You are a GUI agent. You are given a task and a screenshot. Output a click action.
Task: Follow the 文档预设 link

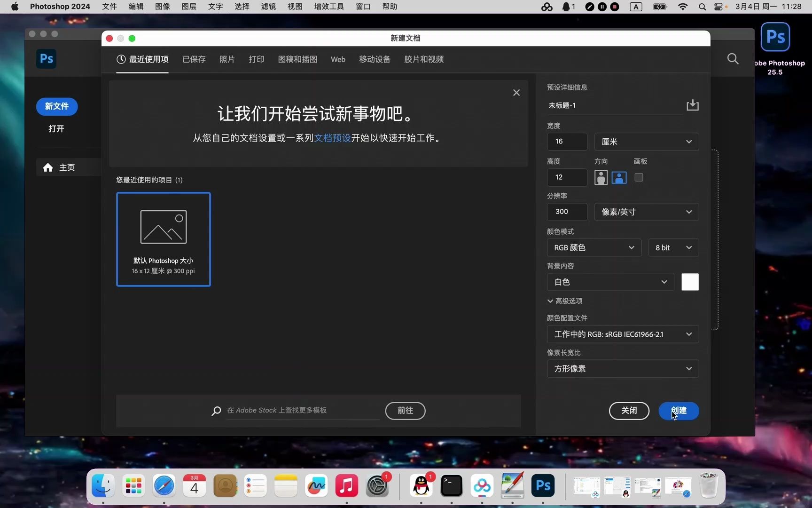[332, 138]
